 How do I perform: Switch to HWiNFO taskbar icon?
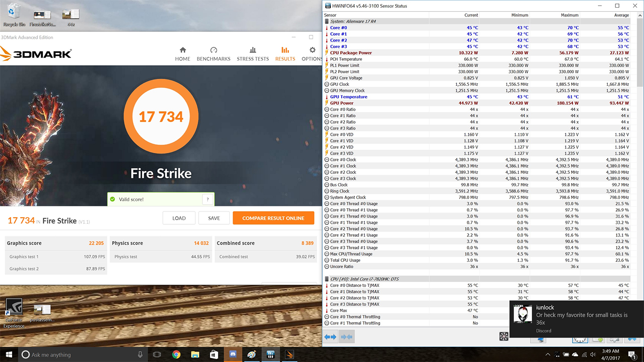pyautogui.click(x=270, y=354)
